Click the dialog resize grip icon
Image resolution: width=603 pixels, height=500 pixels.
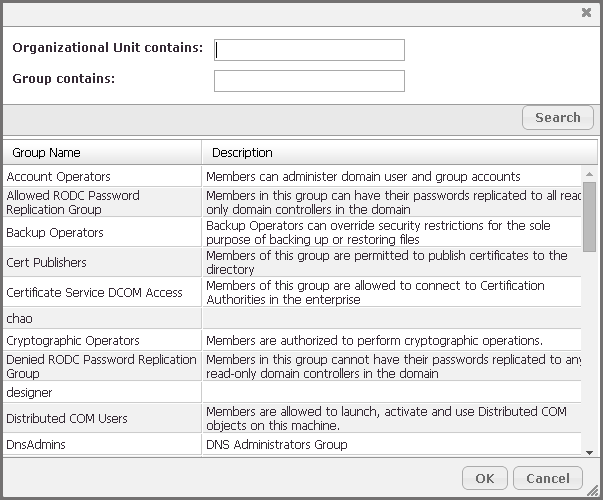594,491
